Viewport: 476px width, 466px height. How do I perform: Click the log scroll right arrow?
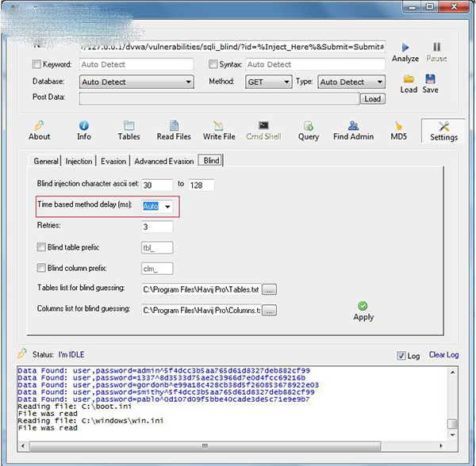pos(441,446)
